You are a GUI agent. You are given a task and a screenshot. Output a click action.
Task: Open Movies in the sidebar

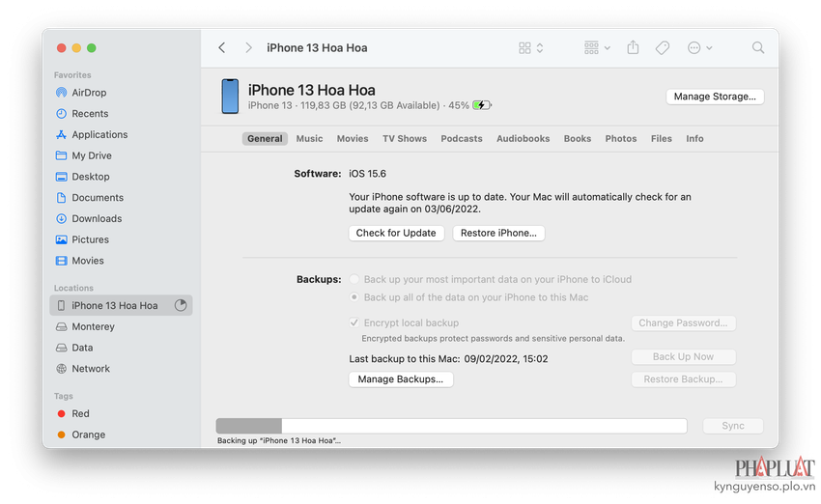coord(88,260)
